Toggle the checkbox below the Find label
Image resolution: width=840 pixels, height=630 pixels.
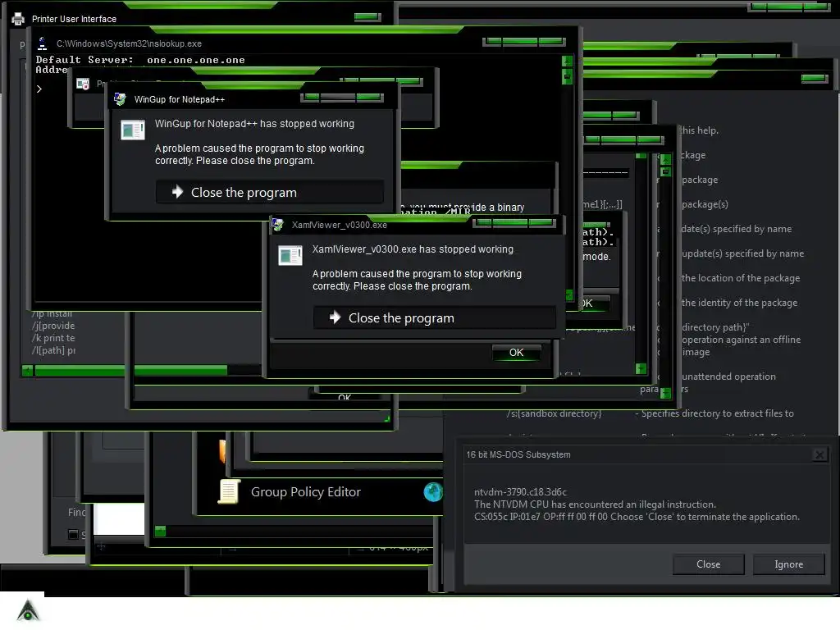coord(73,534)
